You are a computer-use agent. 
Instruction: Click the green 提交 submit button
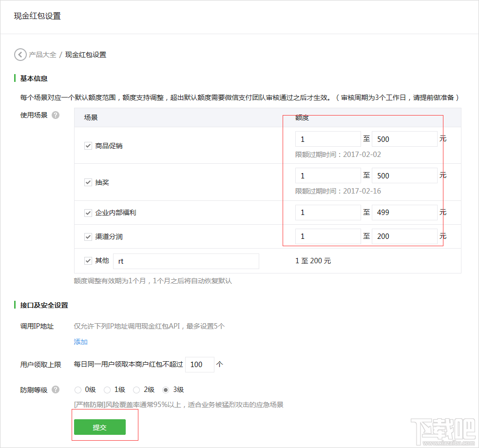[x=99, y=427]
